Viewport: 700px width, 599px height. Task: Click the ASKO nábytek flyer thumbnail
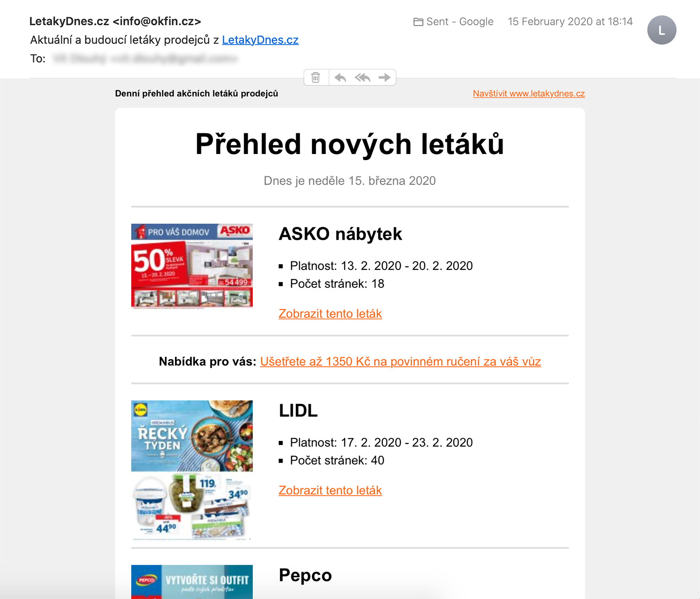[192, 266]
